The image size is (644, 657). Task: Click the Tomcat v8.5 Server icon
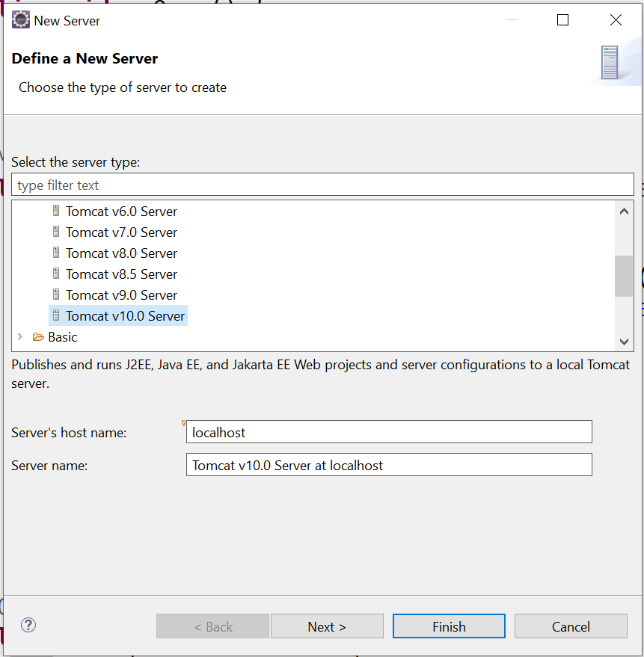click(56, 274)
